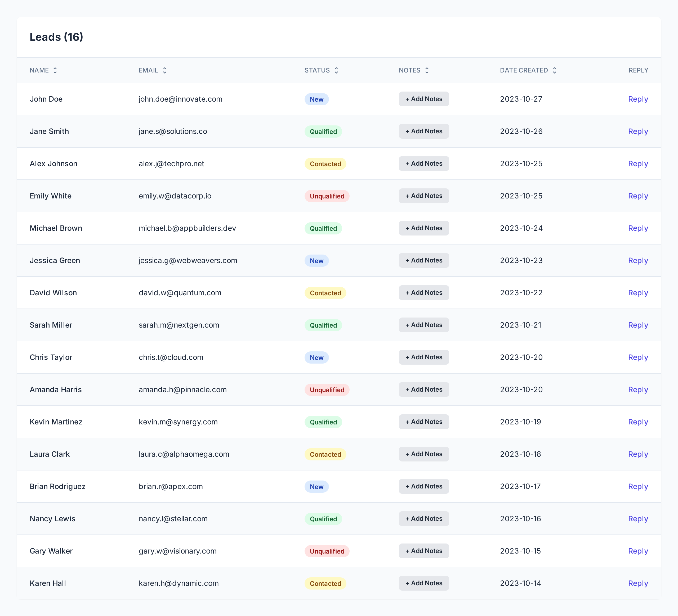Add notes for Laura Clark
Image resolution: width=678 pixels, height=616 pixels.
click(x=424, y=454)
